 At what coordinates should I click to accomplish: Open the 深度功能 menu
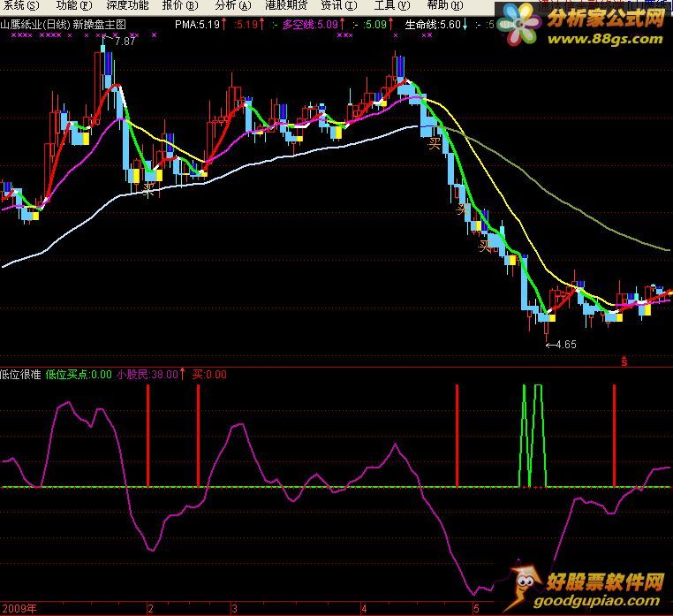[x=127, y=5]
